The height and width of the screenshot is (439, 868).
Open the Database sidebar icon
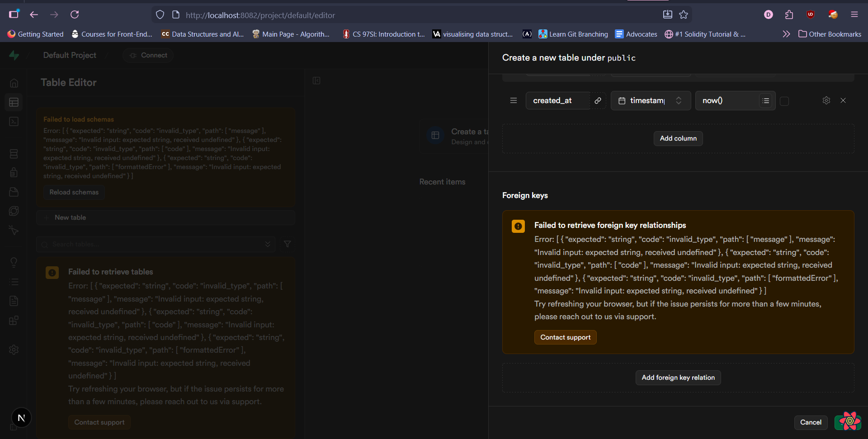tap(14, 154)
